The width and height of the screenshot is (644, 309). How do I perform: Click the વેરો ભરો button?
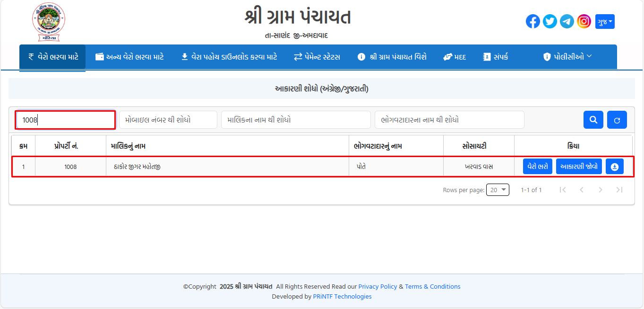coord(537,166)
